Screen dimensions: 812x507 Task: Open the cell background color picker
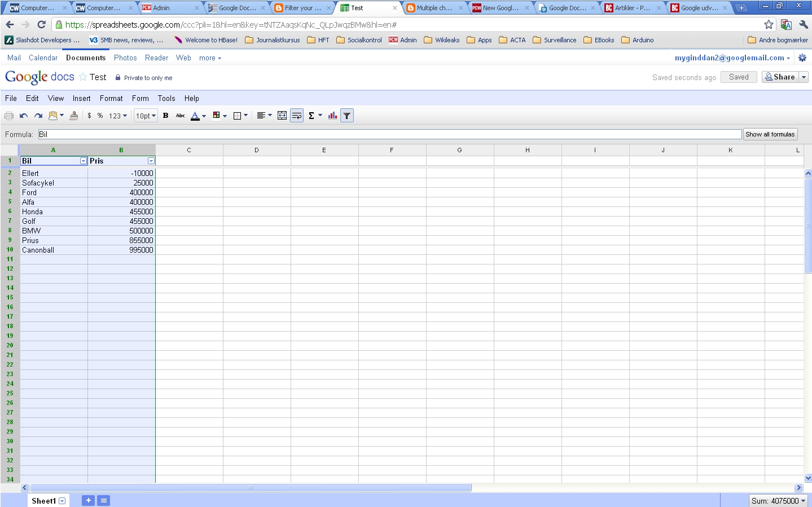(x=219, y=116)
